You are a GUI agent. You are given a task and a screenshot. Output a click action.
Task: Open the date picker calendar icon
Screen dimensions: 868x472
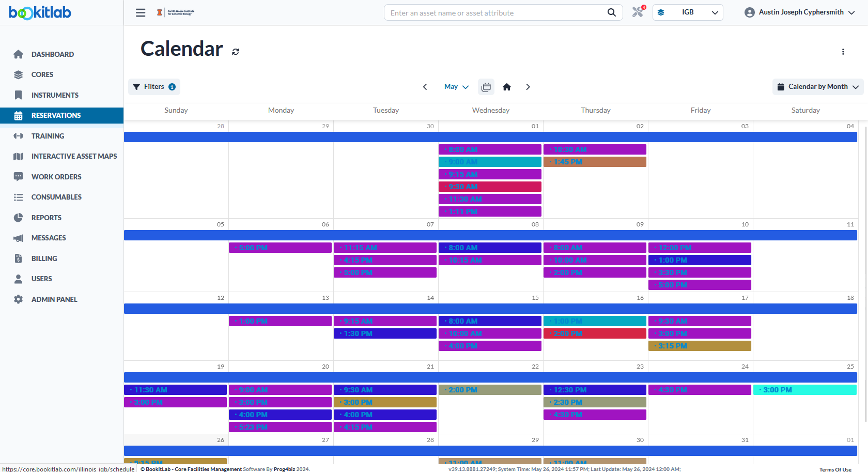486,87
